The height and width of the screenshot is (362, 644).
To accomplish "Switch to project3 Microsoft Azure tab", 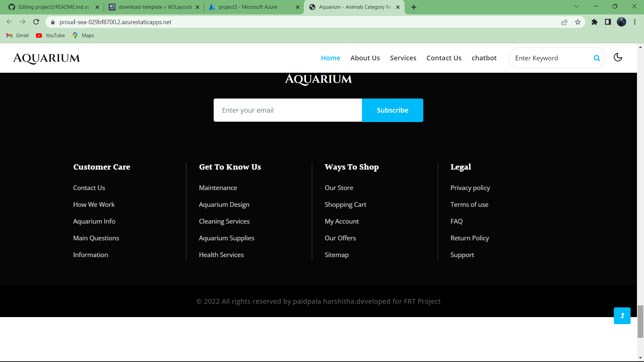I will pos(248,7).
